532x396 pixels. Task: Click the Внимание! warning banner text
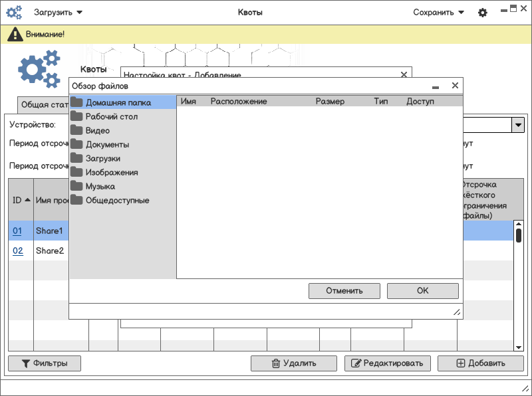(x=45, y=35)
